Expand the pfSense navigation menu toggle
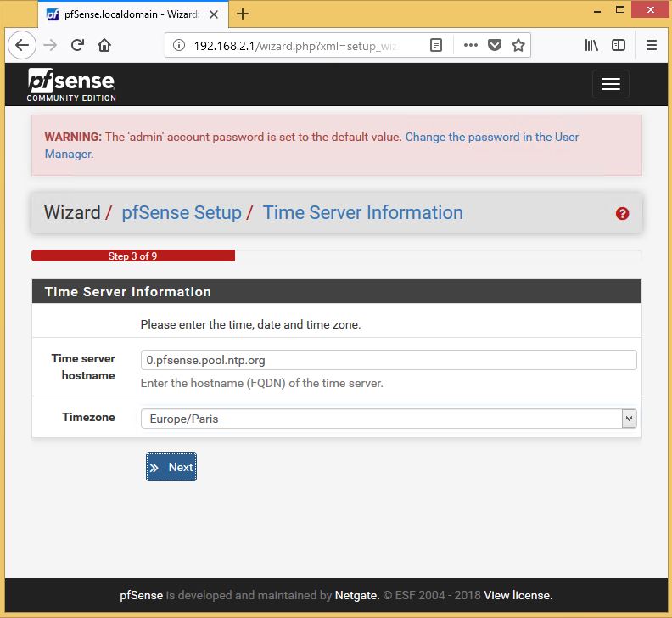Image resolution: width=672 pixels, height=618 pixels. tap(611, 84)
